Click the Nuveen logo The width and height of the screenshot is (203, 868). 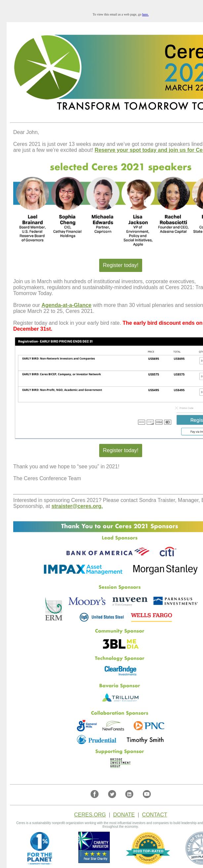click(x=130, y=601)
